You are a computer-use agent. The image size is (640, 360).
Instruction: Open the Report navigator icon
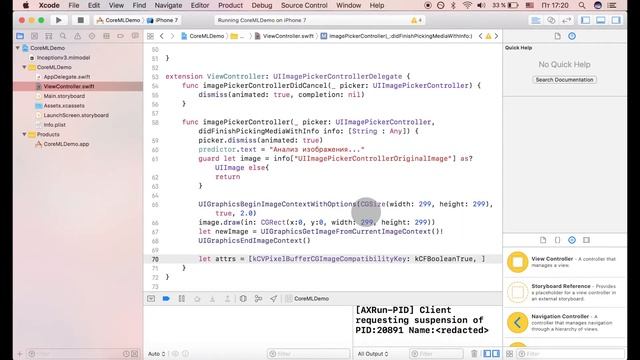click(x=135, y=36)
